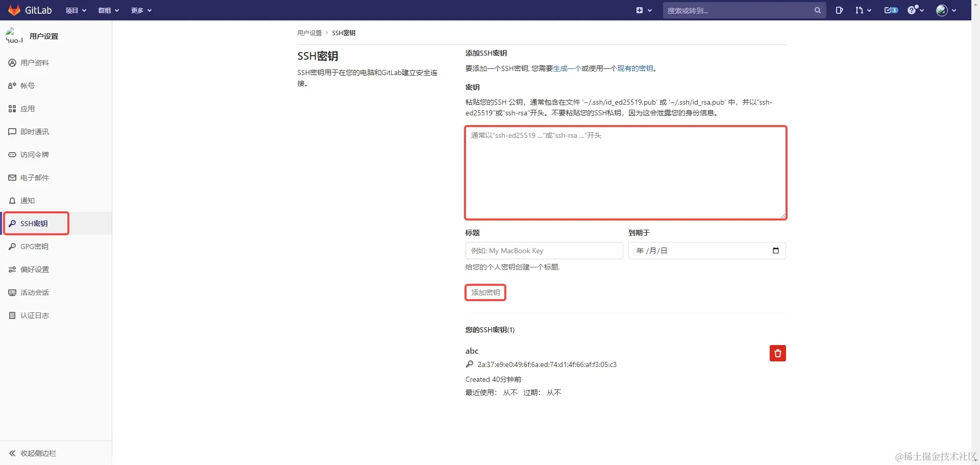Click the small user avatar in the sidebar header
The width and height of the screenshot is (980, 465).
point(14,36)
